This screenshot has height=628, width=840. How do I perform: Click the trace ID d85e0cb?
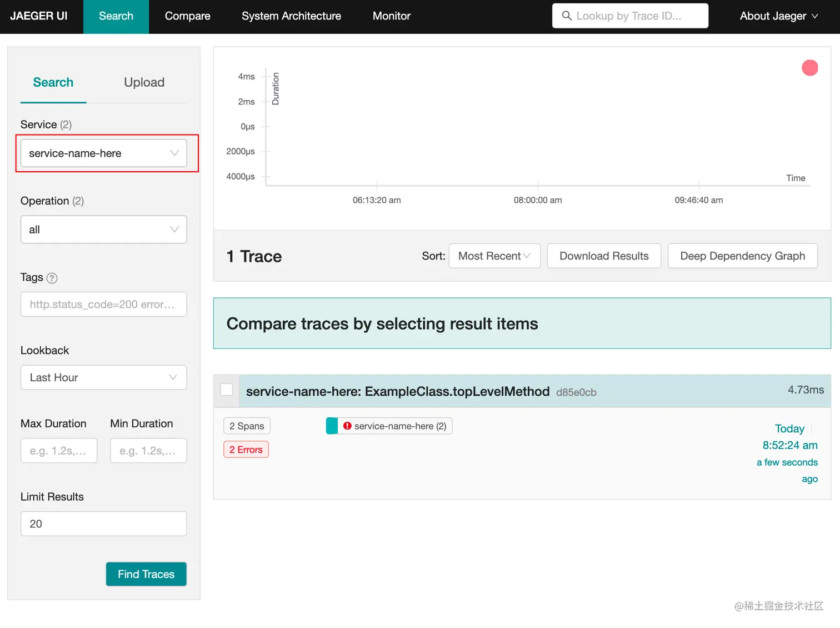(x=576, y=392)
